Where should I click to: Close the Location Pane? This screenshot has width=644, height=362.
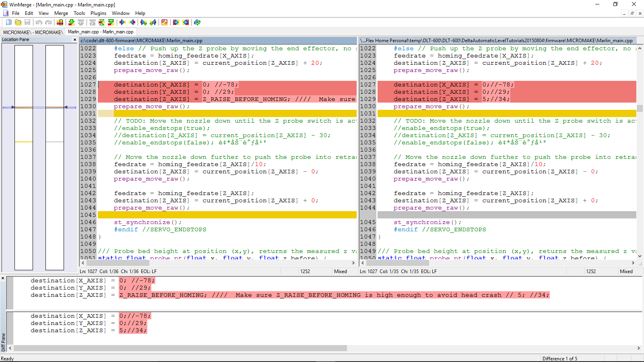pyautogui.click(x=75, y=39)
